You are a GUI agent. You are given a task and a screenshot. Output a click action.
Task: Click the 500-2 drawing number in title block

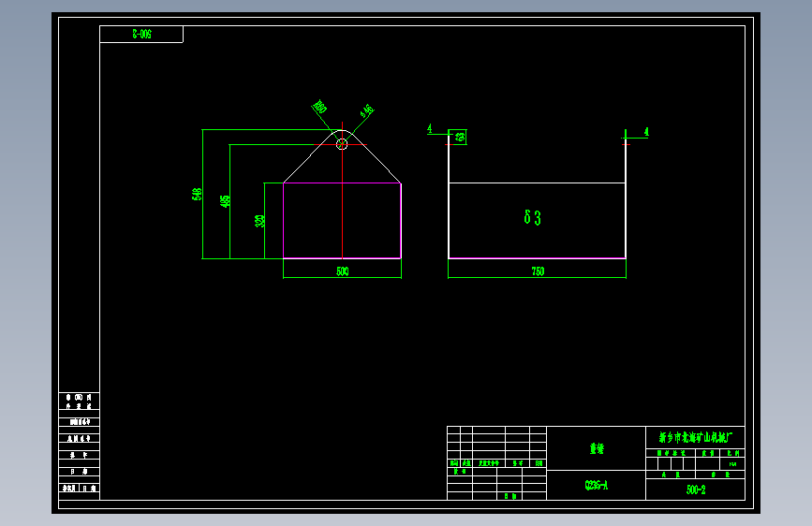coord(696,489)
